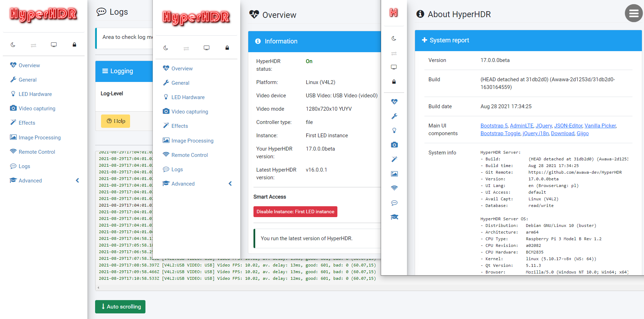
Task: Open the Vanilla Picker link
Action: (x=600, y=125)
